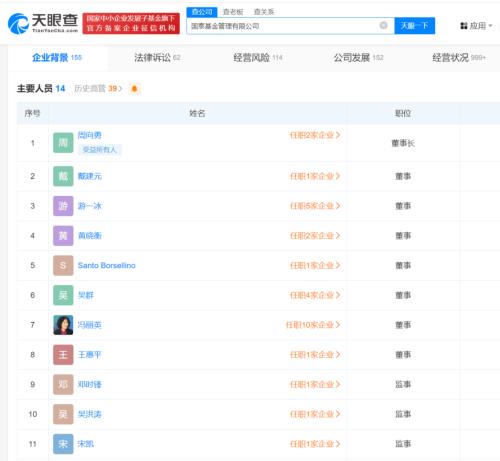Expand 历史高管 39 list
Screen dimensions: 500x461
(98, 89)
